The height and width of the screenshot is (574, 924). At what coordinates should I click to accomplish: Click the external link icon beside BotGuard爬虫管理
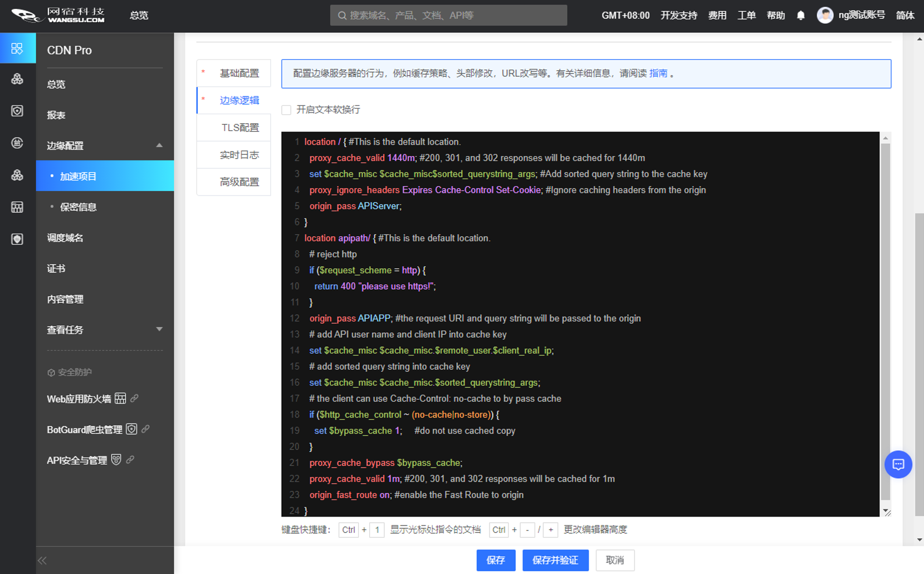click(x=145, y=429)
